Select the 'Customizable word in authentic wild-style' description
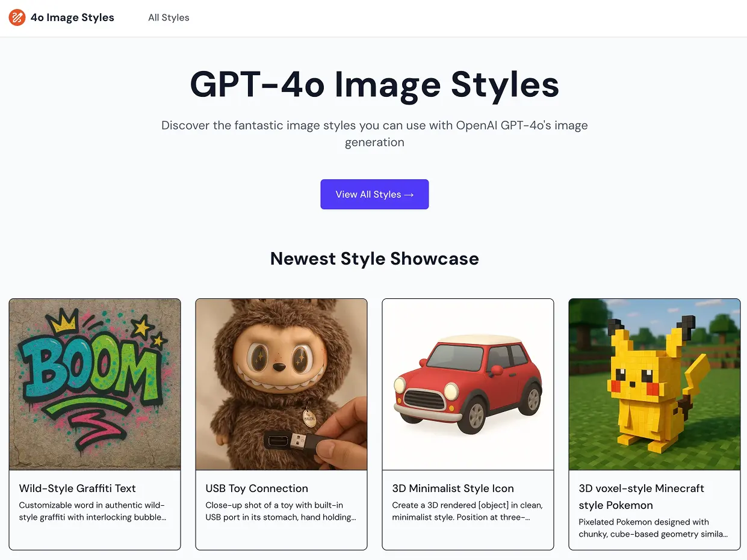The width and height of the screenshot is (747, 560). [x=92, y=511]
